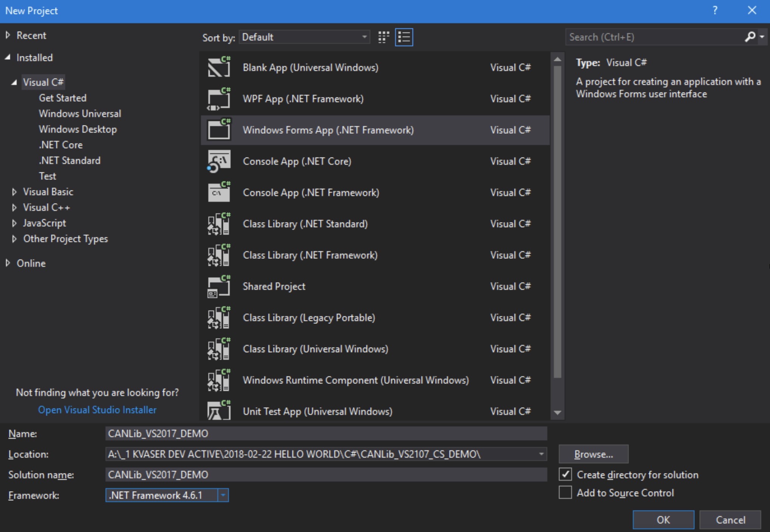Open Visual Studio Installer link

(x=98, y=410)
